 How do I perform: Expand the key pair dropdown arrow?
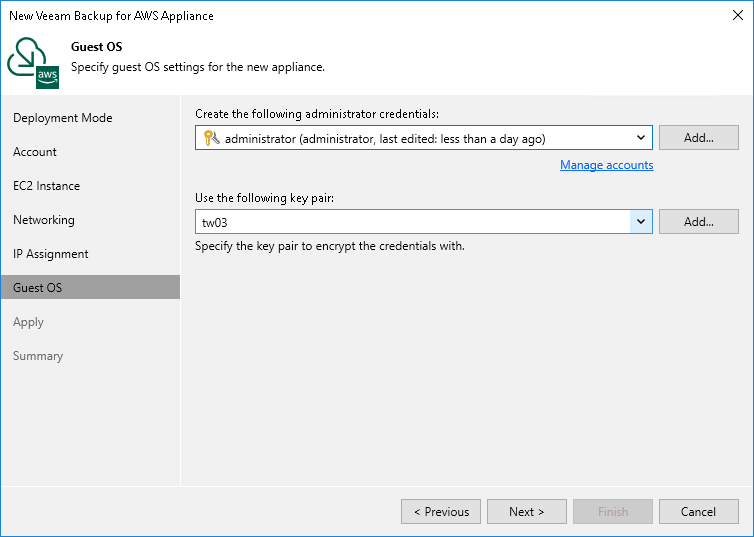click(641, 222)
